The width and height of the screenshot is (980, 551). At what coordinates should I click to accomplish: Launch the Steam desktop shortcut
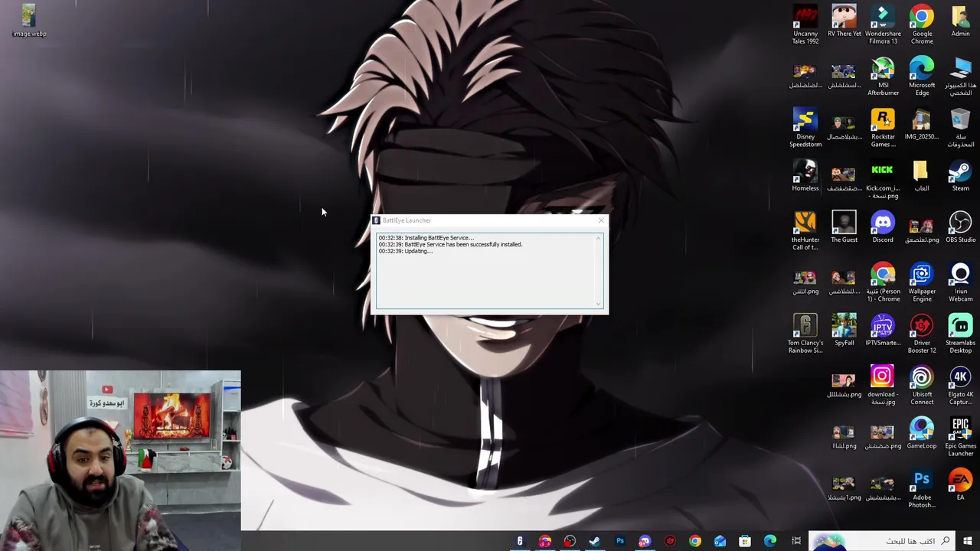[960, 175]
